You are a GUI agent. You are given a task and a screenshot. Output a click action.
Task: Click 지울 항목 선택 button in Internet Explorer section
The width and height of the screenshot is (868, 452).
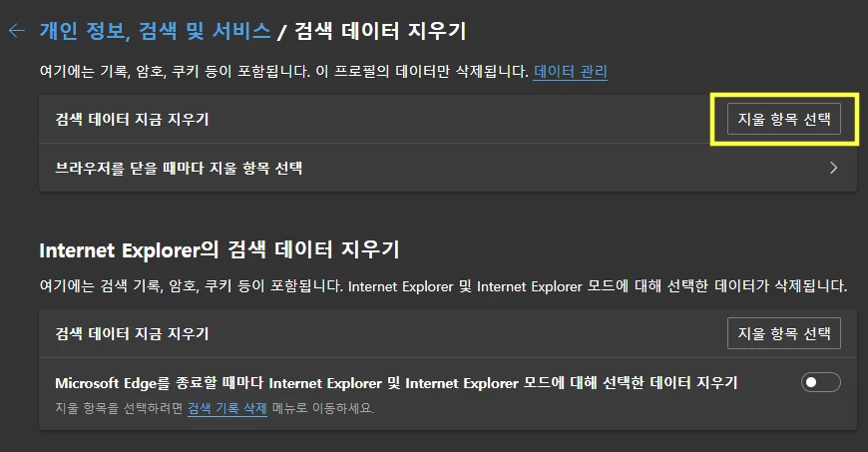(x=784, y=333)
